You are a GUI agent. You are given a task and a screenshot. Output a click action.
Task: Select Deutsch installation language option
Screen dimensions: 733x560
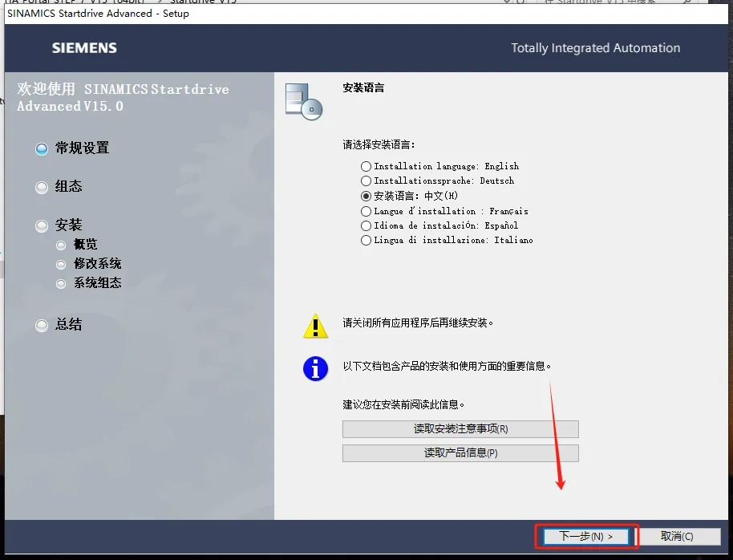(x=366, y=181)
